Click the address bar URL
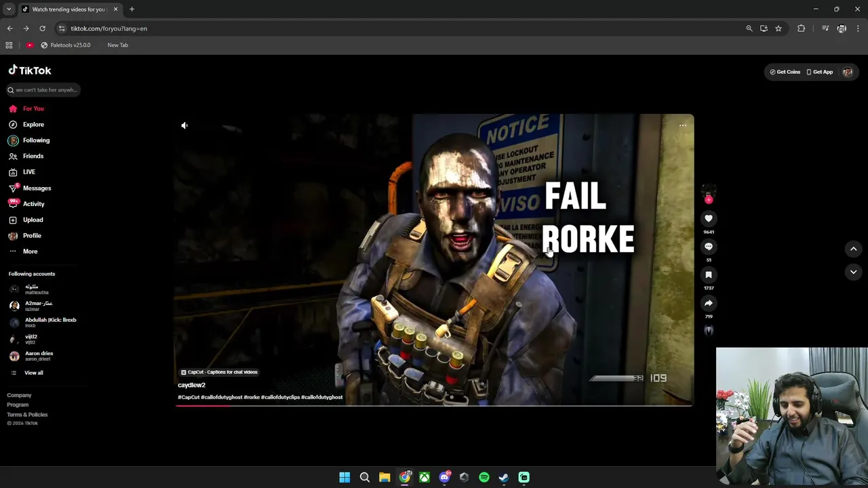 [108, 28]
